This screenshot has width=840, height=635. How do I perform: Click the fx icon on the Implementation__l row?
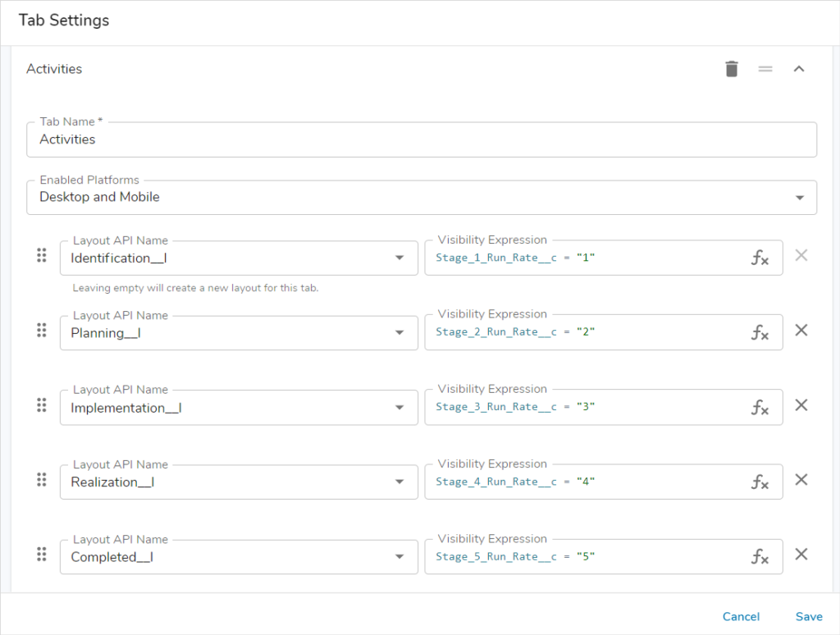760,406
